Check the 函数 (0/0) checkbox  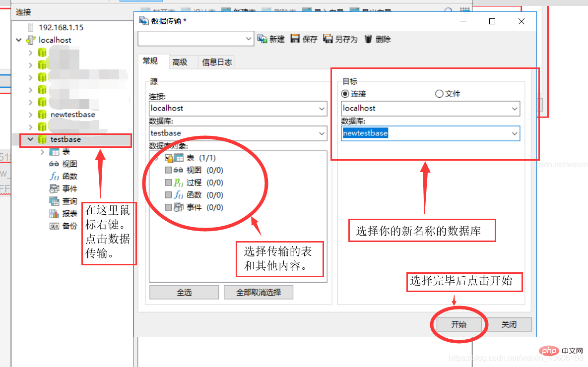point(168,195)
